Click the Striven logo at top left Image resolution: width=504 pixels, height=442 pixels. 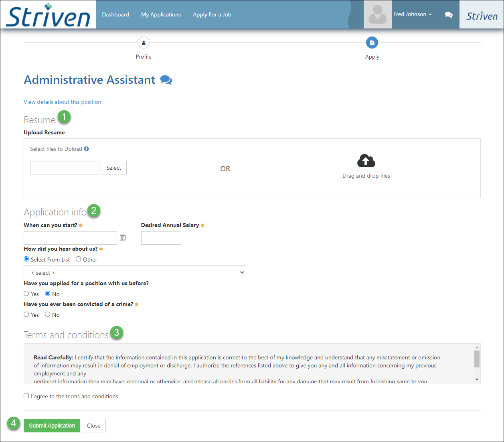(48, 15)
